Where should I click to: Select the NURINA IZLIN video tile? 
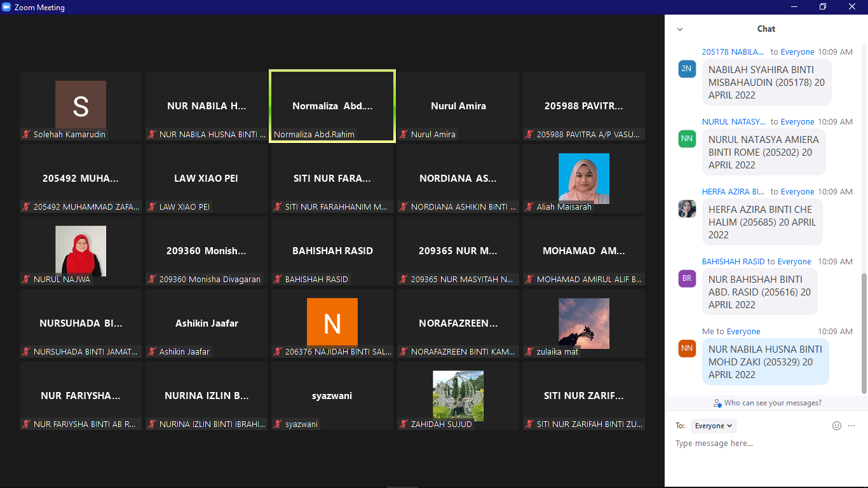(207, 396)
